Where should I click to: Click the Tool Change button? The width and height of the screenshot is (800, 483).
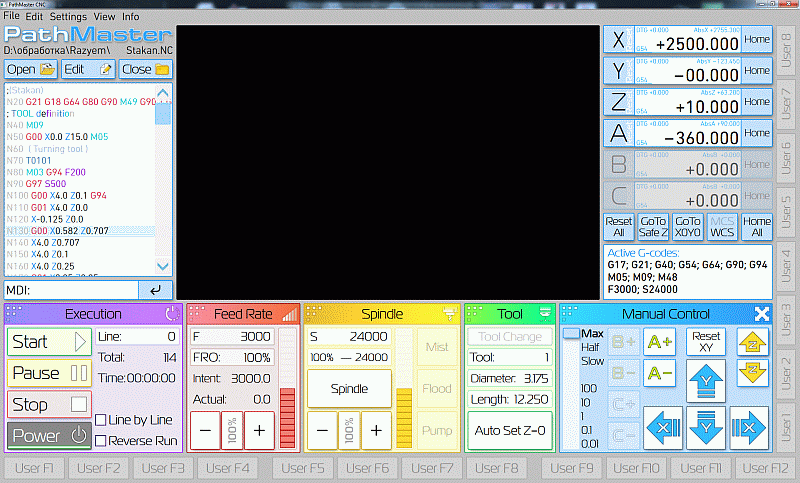[510, 337]
